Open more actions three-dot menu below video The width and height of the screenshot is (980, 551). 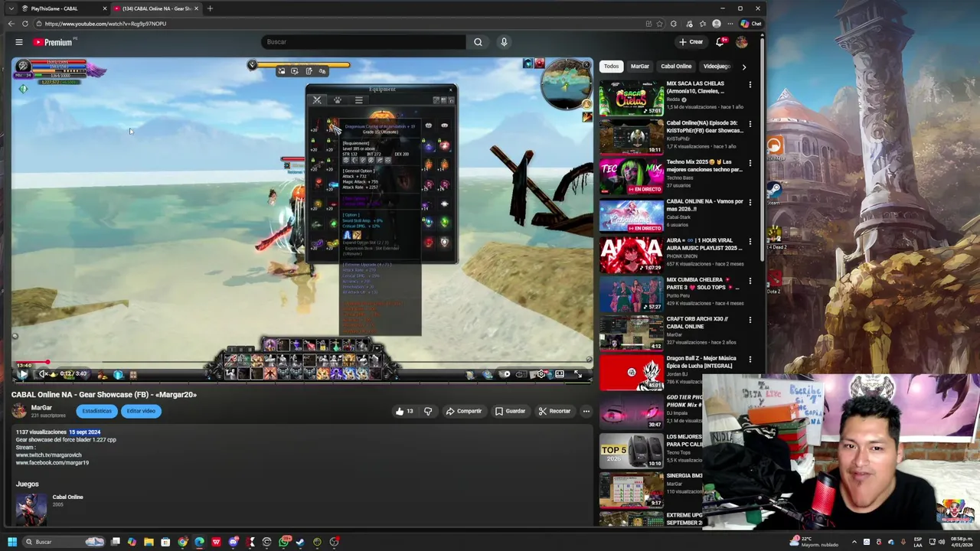(x=586, y=411)
